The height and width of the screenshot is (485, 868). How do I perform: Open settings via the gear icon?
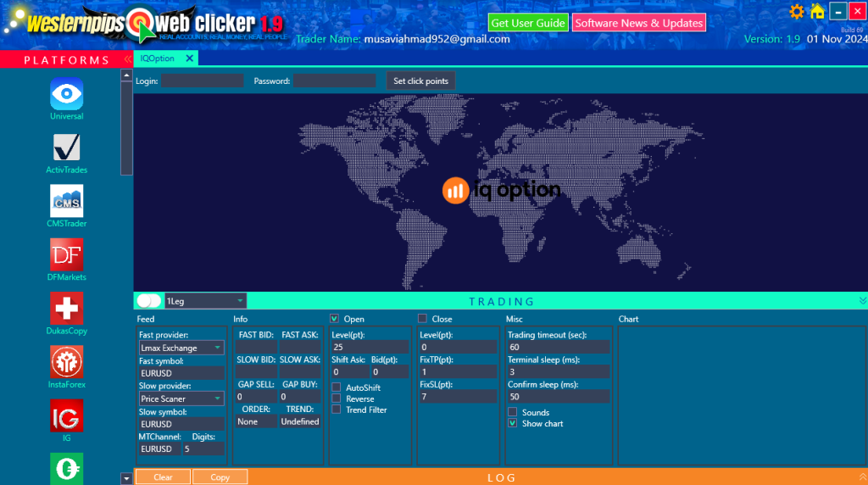tap(797, 12)
